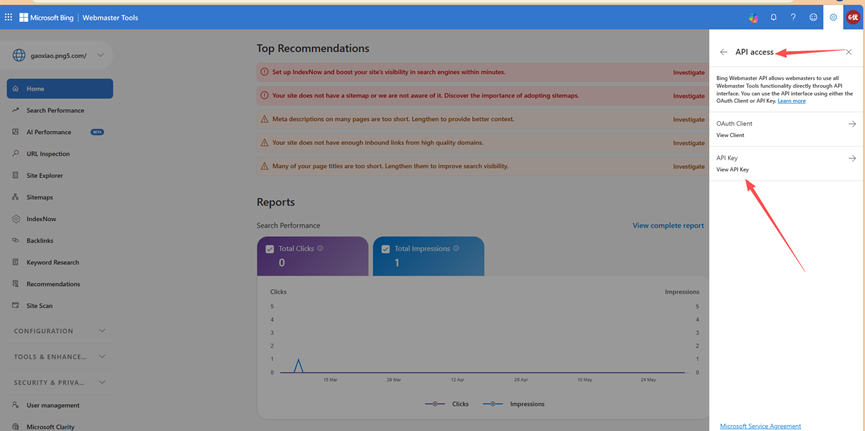Close the API access panel
The width and height of the screenshot is (865, 431).
click(x=848, y=52)
